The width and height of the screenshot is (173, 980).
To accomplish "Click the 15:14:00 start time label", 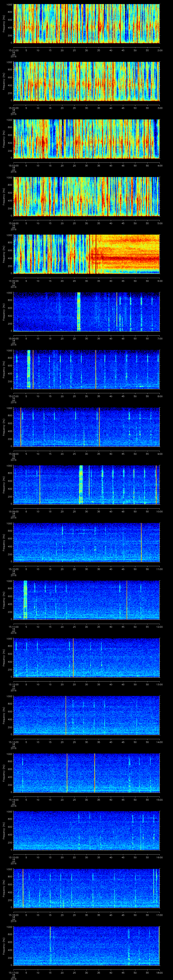I will point(13,800).
